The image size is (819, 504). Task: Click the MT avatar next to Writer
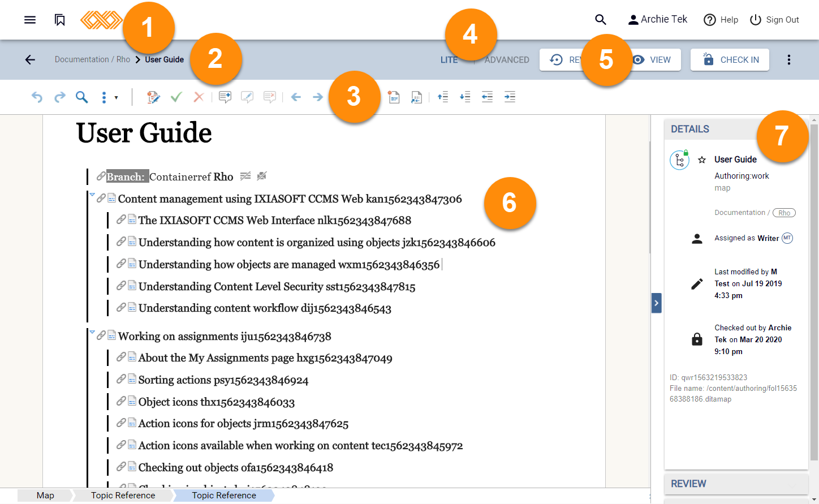pos(787,238)
